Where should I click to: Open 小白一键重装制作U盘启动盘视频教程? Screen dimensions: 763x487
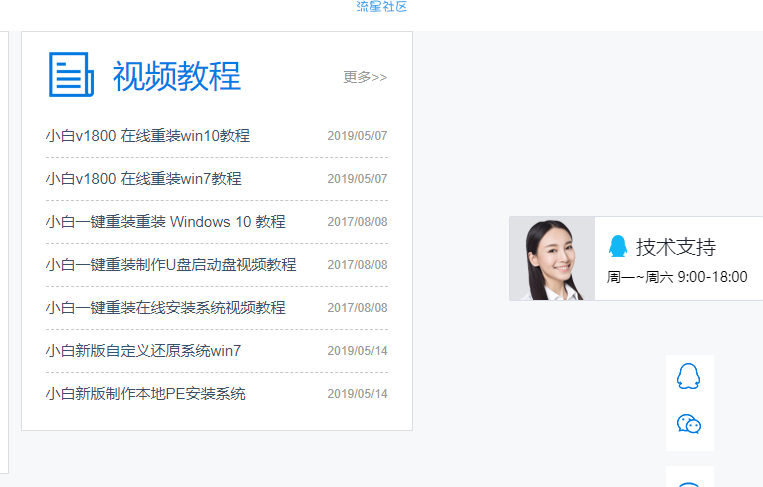pyautogui.click(x=171, y=265)
